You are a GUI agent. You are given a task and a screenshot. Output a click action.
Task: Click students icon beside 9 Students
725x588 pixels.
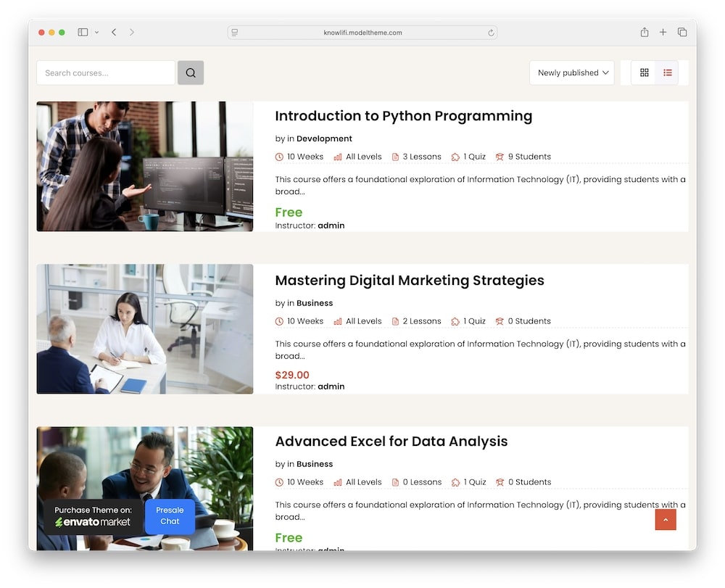pos(500,157)
